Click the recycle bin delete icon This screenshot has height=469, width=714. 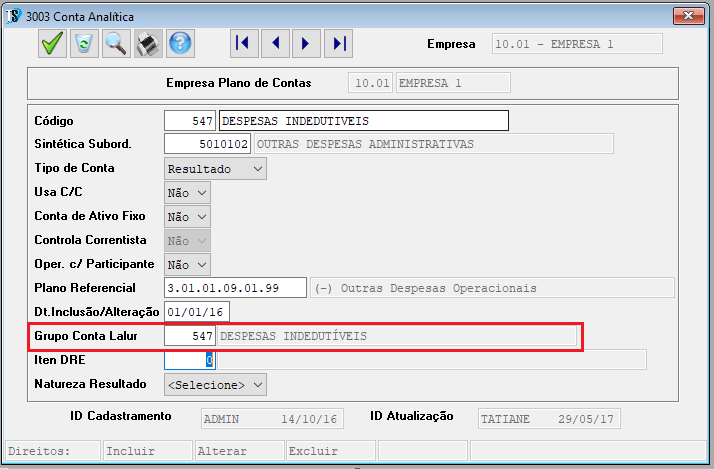point(84,44)
